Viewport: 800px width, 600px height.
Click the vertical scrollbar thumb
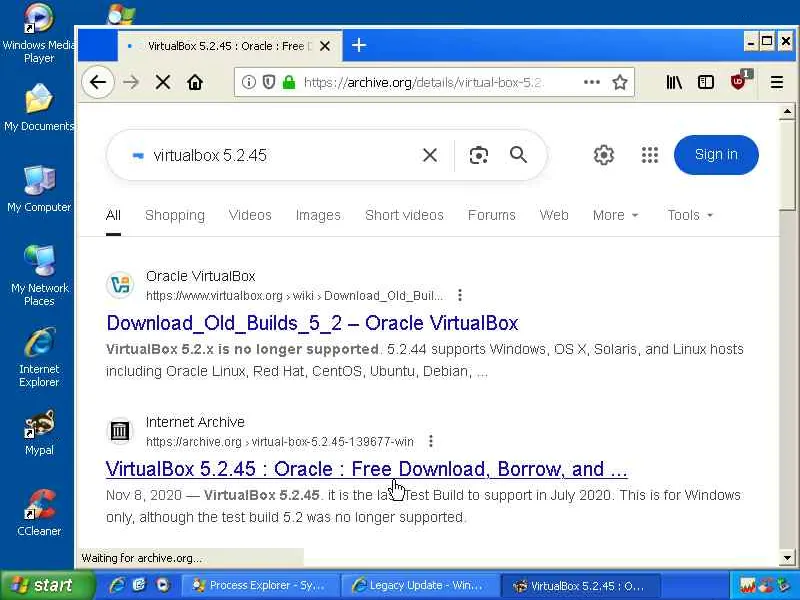point(787,164)
